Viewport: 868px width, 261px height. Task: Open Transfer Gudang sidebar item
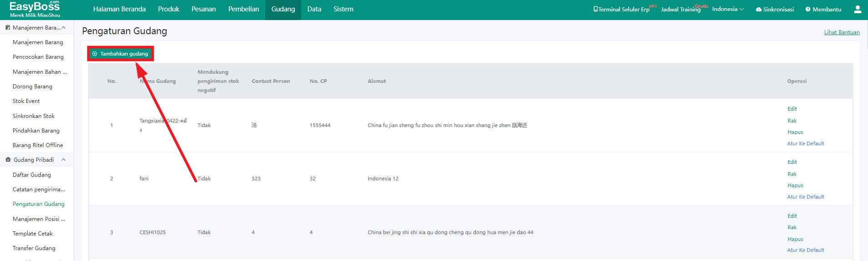pos(34,248)
